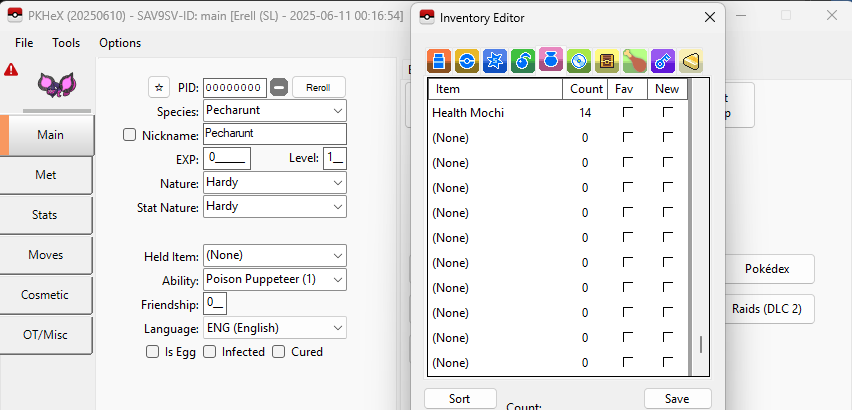The image size is (852, 410).
Task: Enable the Nickname checkbox
Action: (129, 134)
